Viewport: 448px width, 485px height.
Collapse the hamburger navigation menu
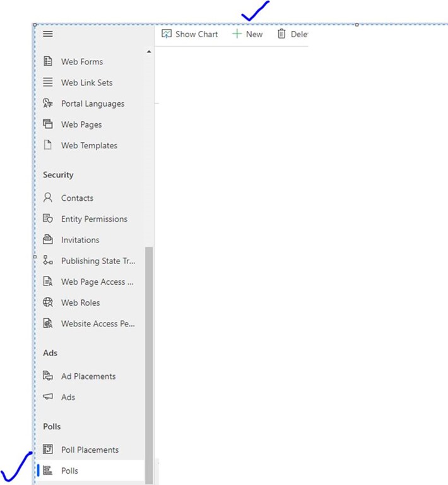48,34
